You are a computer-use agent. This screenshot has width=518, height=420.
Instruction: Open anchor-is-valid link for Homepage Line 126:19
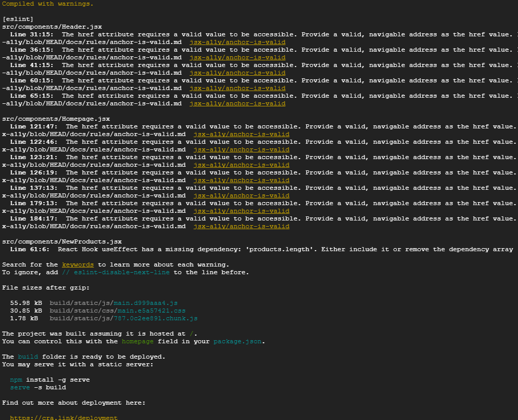[242, 180]
